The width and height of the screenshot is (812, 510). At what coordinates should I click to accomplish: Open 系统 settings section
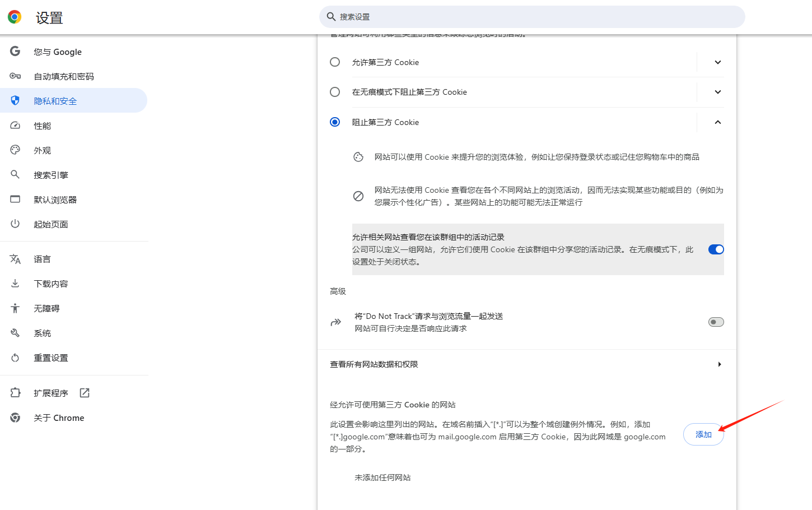click(73, 333)
